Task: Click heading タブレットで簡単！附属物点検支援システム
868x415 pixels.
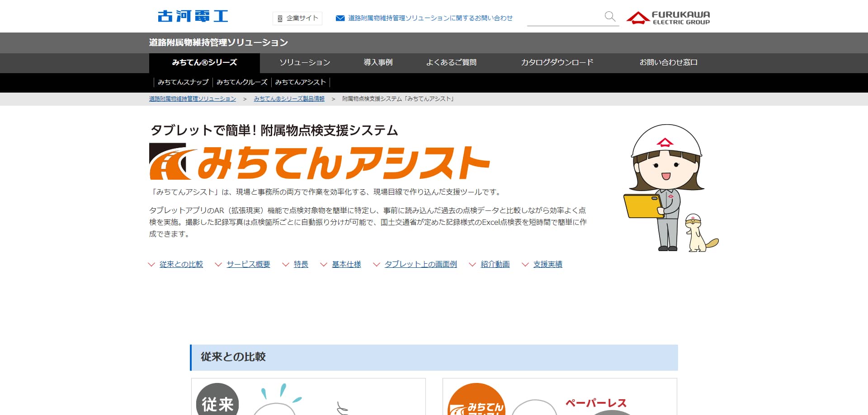Action: coord(274,131)
